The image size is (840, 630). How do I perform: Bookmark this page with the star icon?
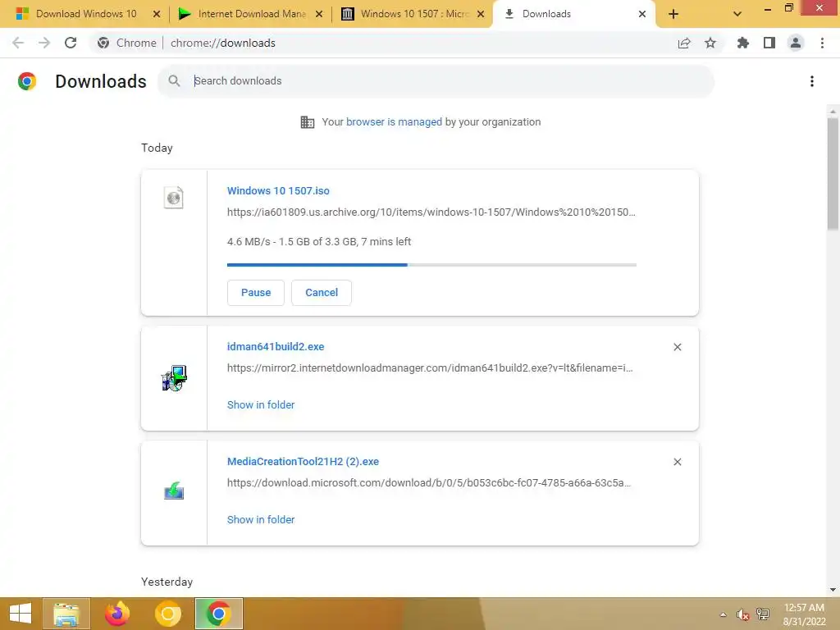[x=710, y=43]
